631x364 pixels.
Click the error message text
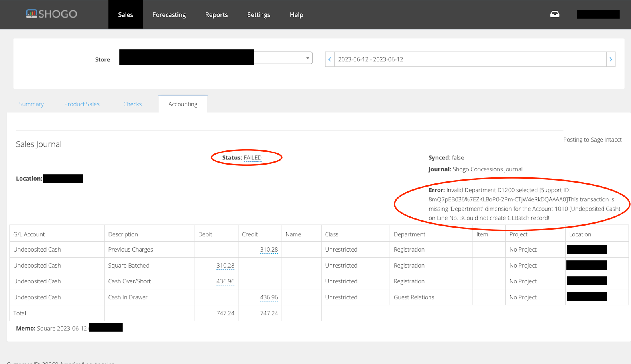(x=525, y=204)
